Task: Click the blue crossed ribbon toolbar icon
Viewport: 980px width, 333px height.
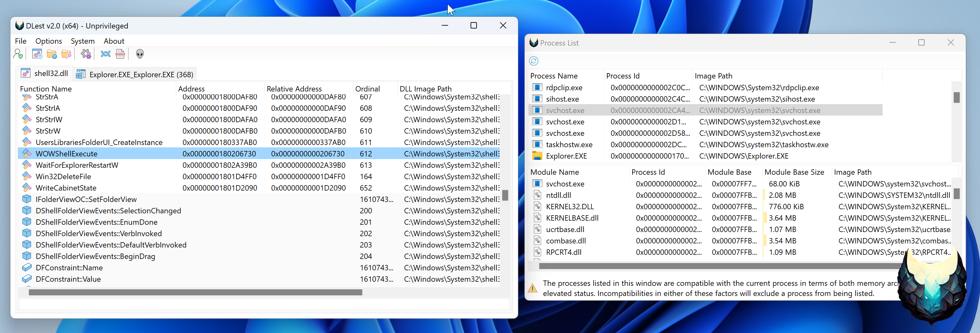Action: [105, 54]
